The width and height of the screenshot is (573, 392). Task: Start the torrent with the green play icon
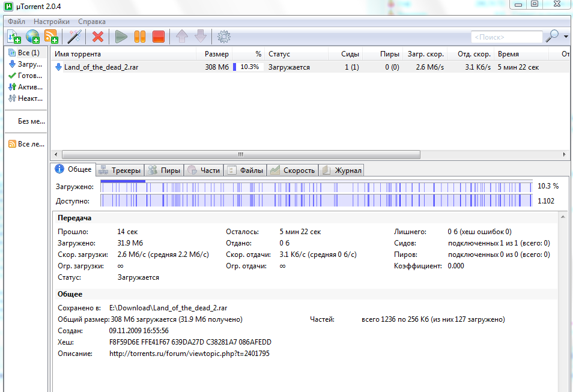[121, 37]
